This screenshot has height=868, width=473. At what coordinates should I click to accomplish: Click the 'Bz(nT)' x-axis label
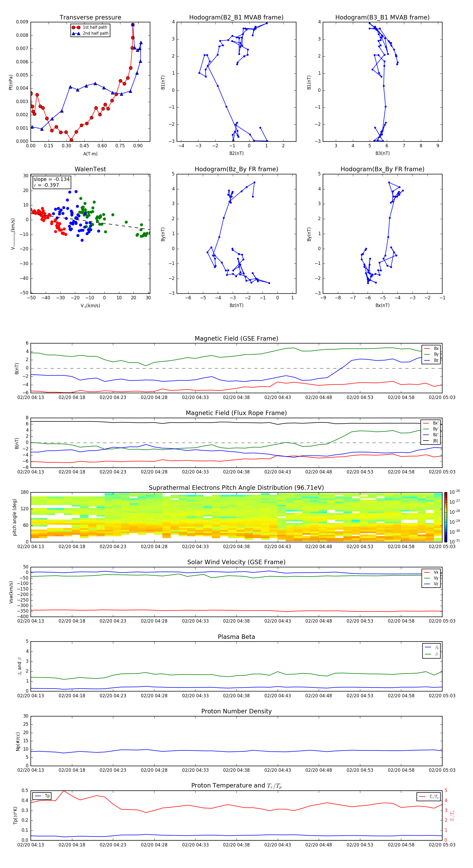236,305
